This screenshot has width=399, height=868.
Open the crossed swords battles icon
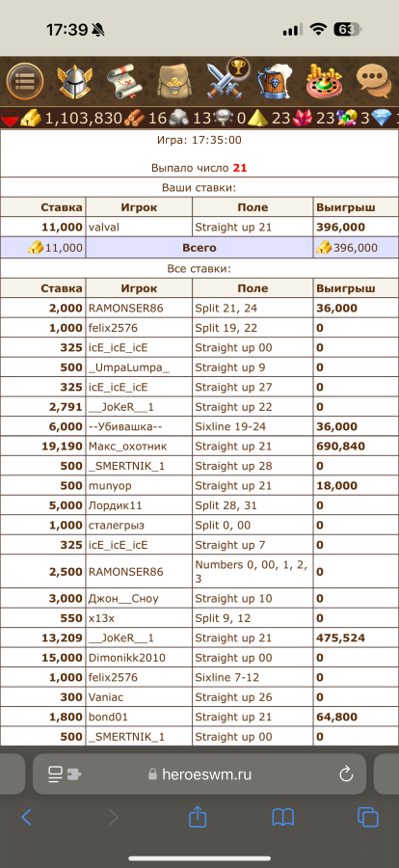226,80
